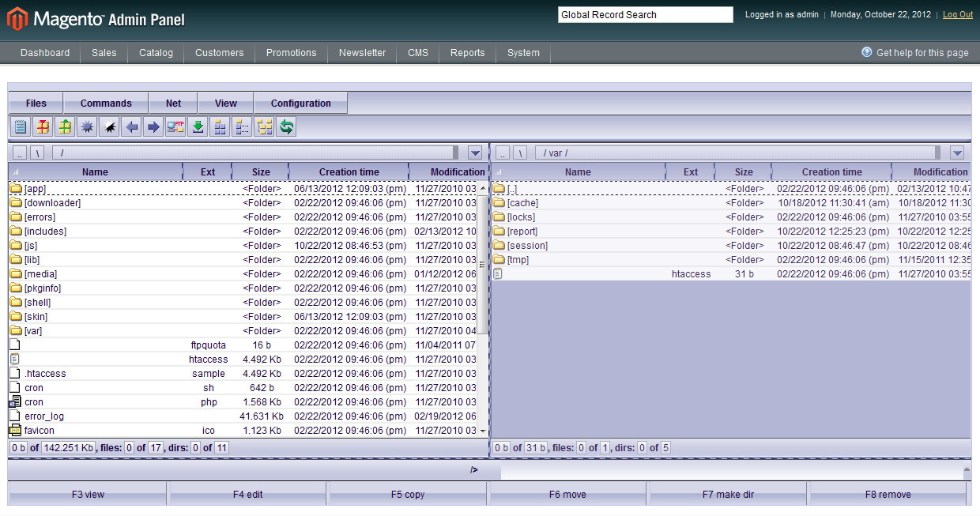The width and height of the screenshot is (980, 516).
Task: Click the F5 copy button
Action: 408,495
